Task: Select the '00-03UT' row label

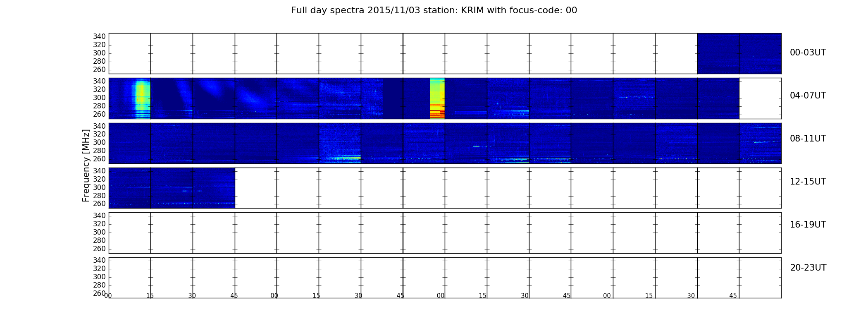Action: pos(808,53)
